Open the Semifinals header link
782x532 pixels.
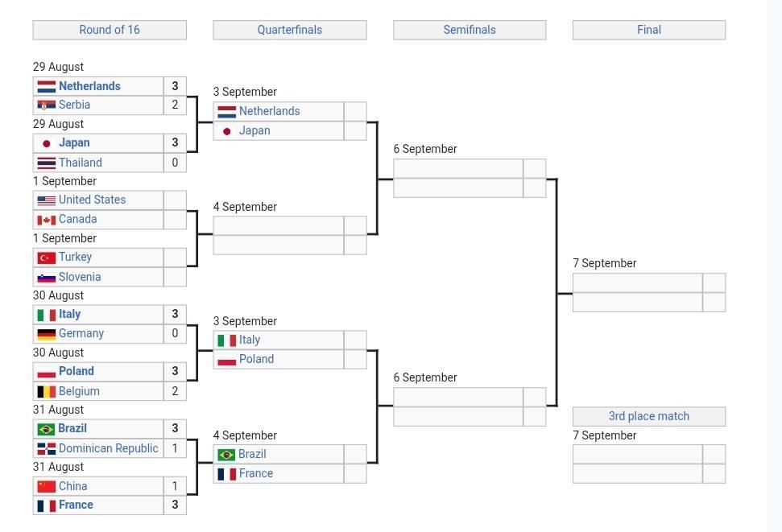point(470,30)
